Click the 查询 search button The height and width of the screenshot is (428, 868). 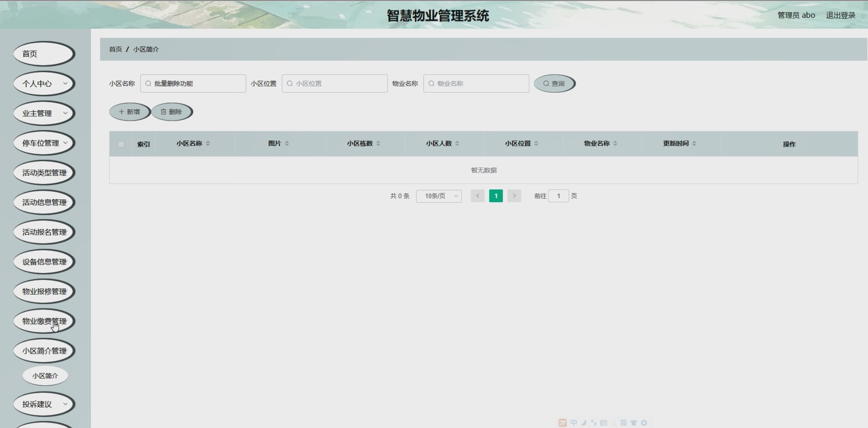point(554,83)
